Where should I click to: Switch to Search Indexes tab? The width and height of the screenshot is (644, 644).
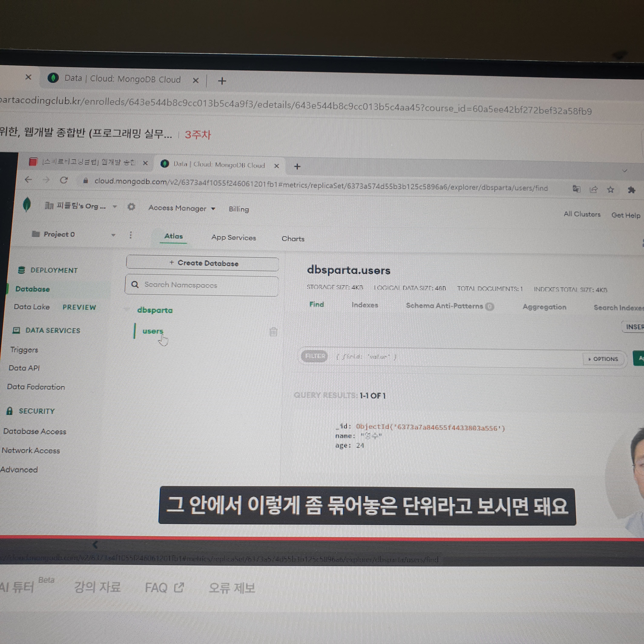click(x=618, y=308)
